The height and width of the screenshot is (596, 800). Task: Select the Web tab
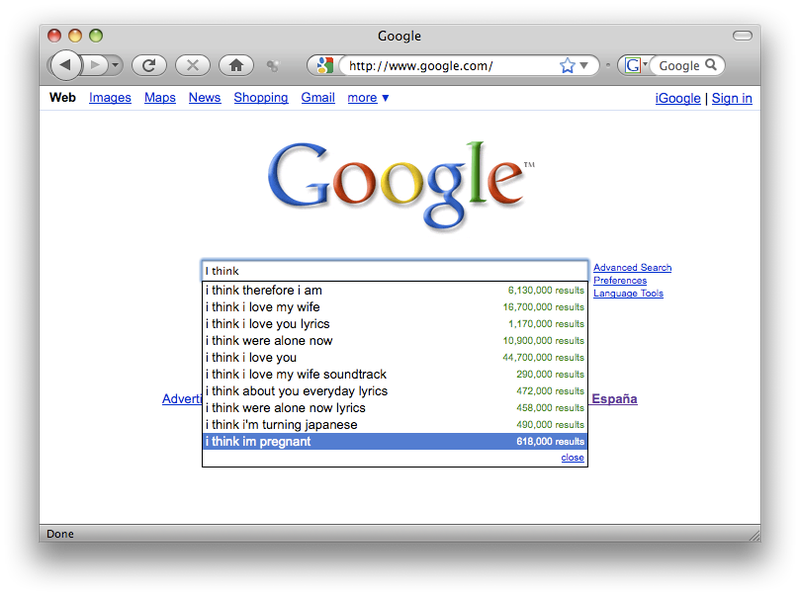pyautogui.click(x=63, y=97)
